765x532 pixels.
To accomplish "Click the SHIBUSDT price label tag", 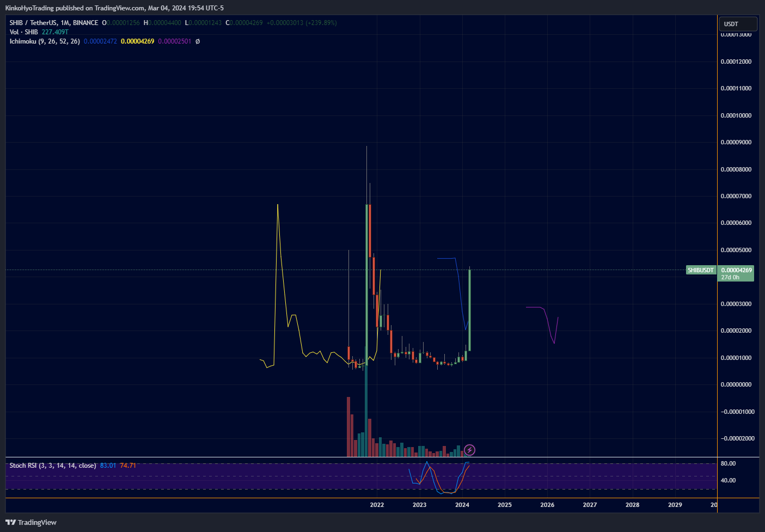I will 701,270.
